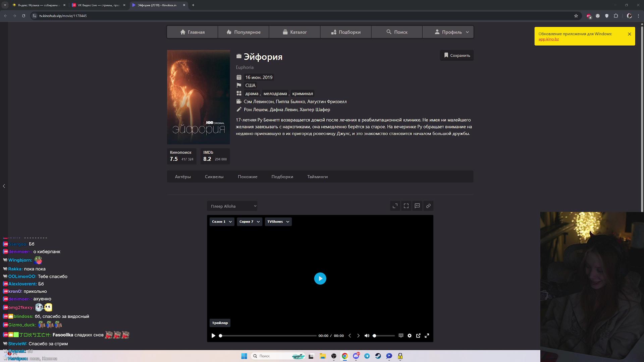The height and width of the screenshot is (362, 644).
Task: Open player in pop-out window icon
Action: (418, 336)
